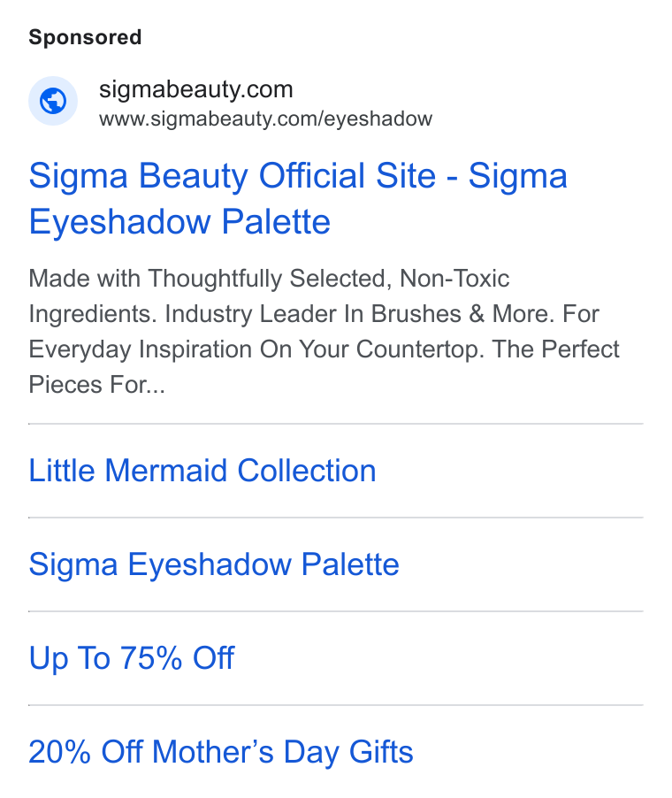Click the globe favicon icon

tap(53, 101)
